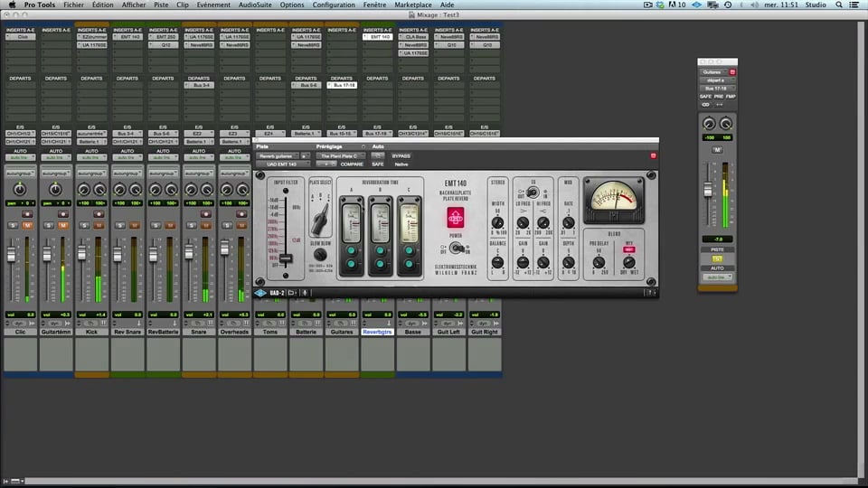Screen dimensions: 868x488
Task: Click the red plug-in target button
Action: [653, 156]
